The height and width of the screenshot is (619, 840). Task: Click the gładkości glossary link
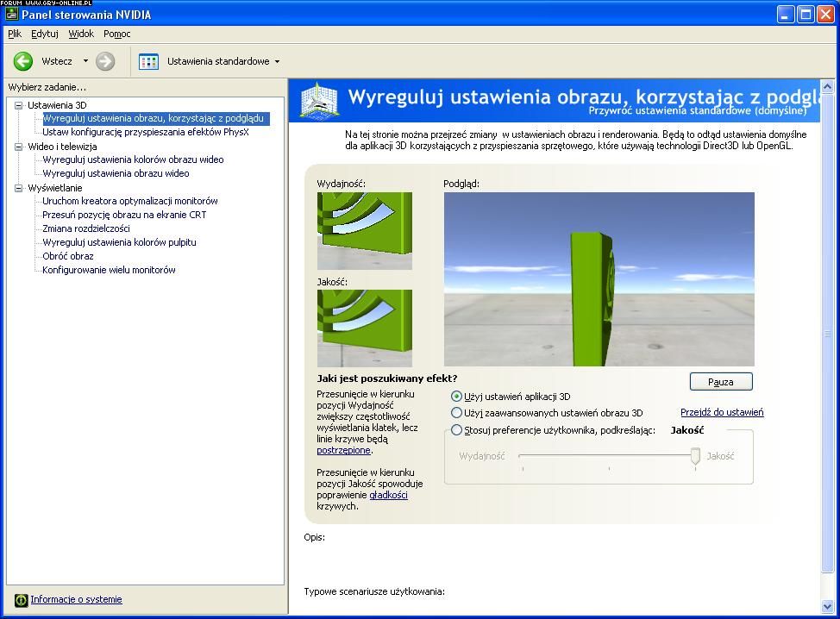click(x=388, y=496)
